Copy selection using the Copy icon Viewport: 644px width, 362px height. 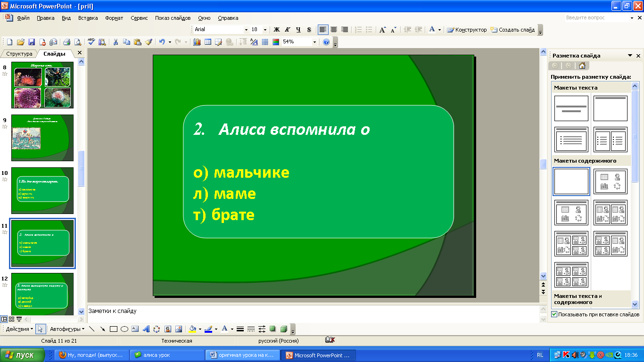point(126,42)
